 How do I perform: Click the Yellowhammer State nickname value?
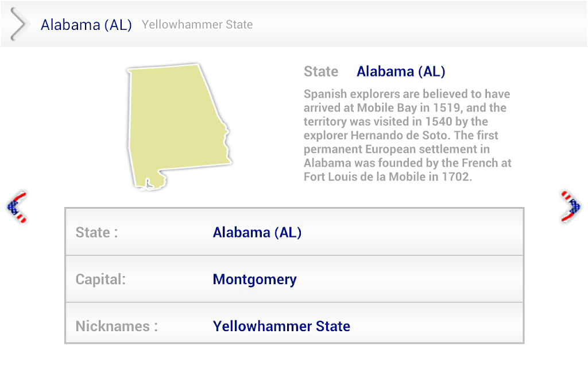(281, 327)
